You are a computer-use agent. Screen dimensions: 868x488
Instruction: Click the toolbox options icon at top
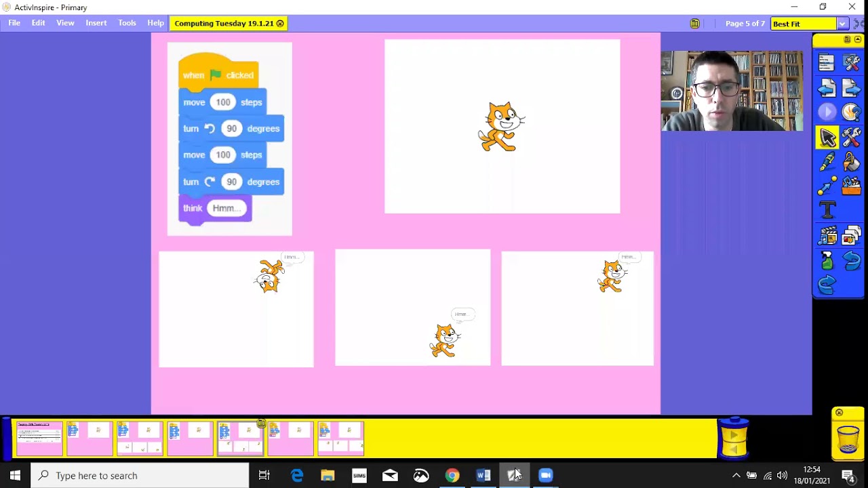click(847, 40)
